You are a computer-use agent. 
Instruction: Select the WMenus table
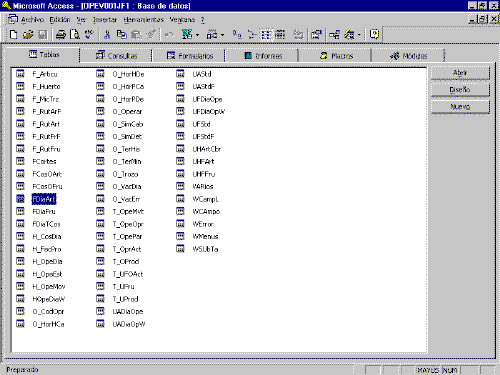(205, 237)
